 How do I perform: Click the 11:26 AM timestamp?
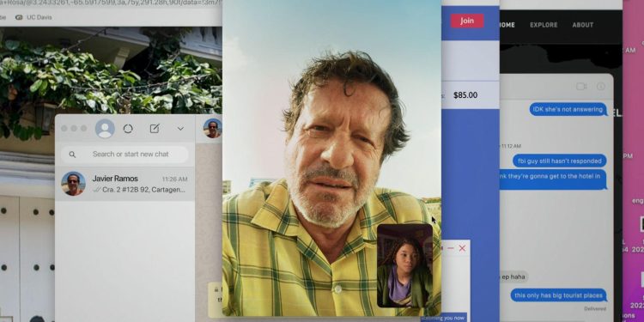(174, 179)
